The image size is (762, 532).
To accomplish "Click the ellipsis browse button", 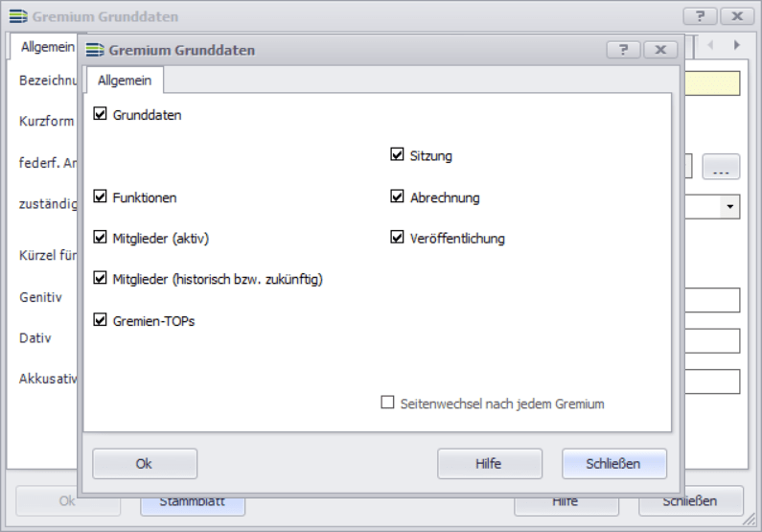I will (721, 168).
